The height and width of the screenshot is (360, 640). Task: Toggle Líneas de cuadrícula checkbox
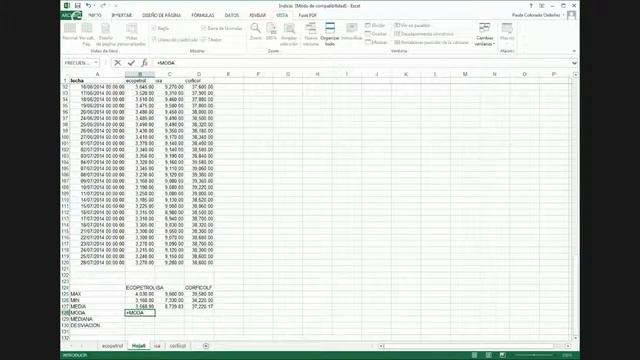click(x=175, y=40)
